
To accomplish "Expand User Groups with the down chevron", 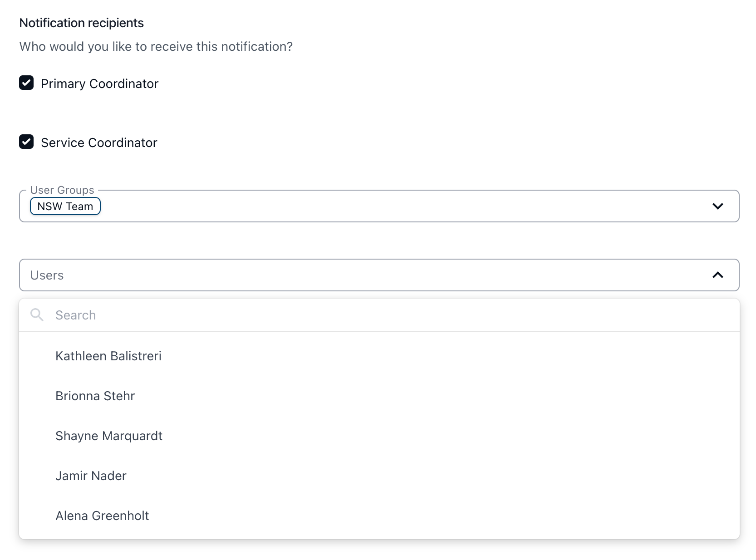I will click(x=717, y=206).
